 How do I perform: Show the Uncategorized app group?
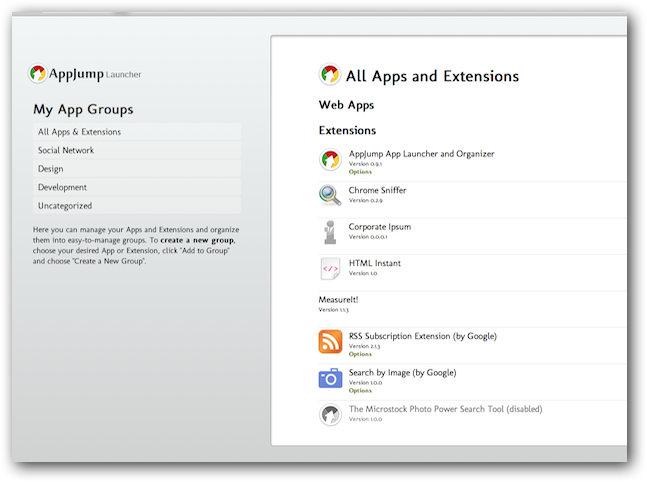65,206
